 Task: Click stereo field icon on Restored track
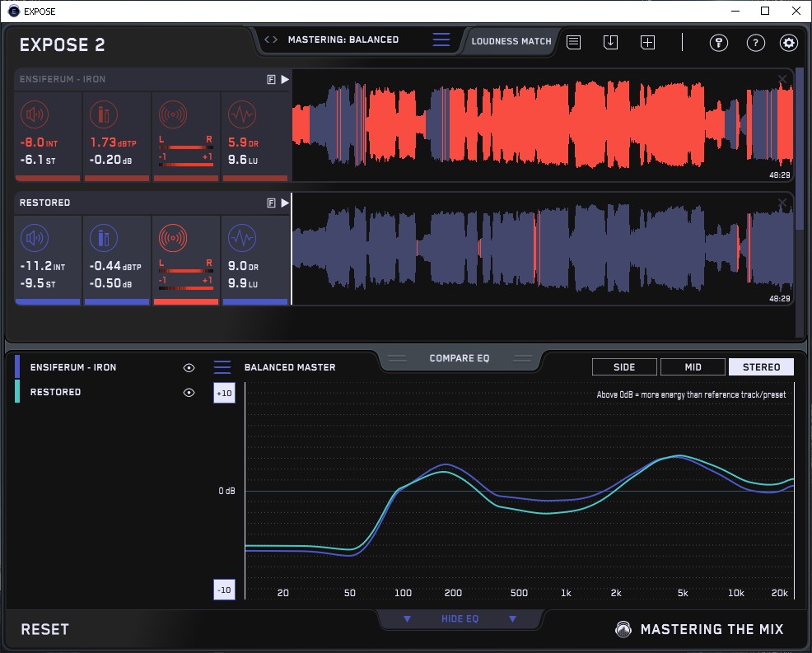coord(173,238)
